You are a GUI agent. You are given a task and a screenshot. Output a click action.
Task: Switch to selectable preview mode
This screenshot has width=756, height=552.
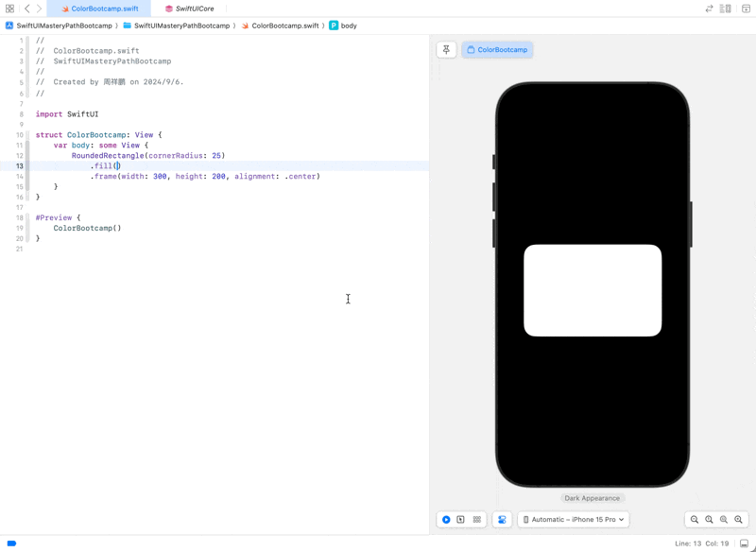point(461,519)
